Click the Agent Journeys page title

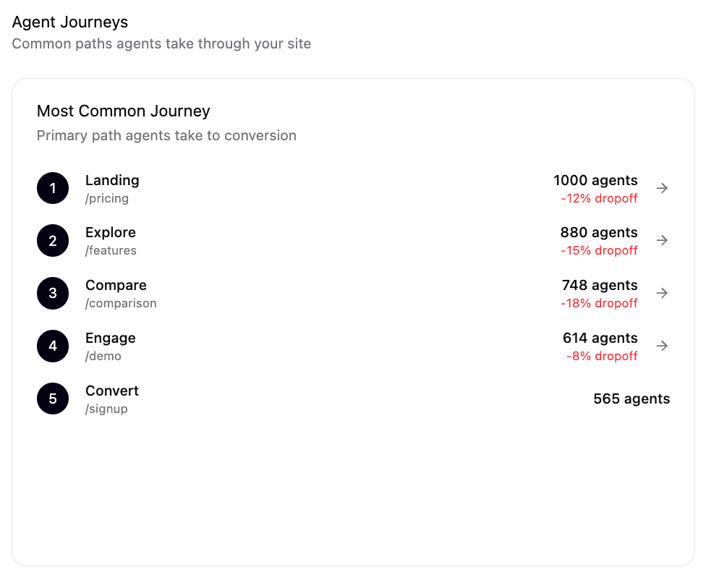(x=69, y=22)
